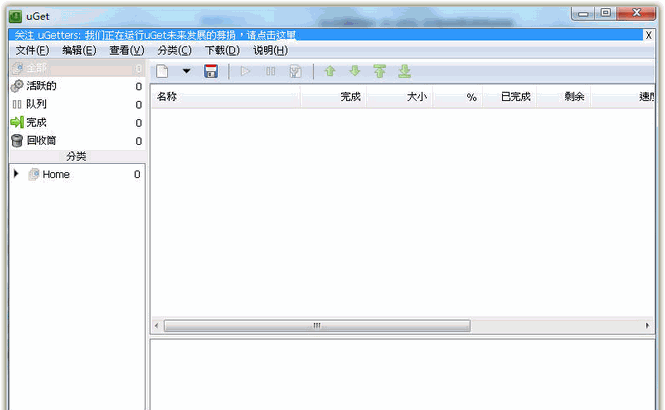Open download properties icon in toolbar
665x410 pixels.
pyautogui.click(x=296, y=71)
